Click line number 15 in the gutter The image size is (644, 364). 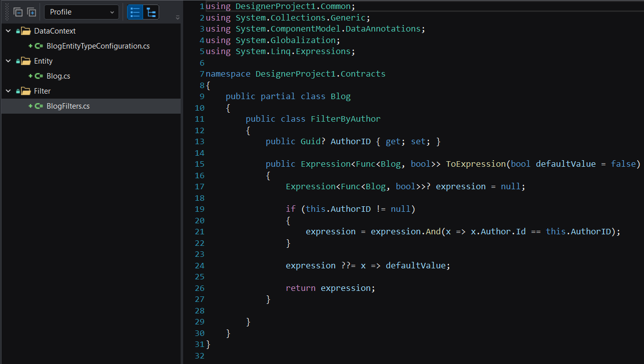pyautogui.click(x=199, y=164)
